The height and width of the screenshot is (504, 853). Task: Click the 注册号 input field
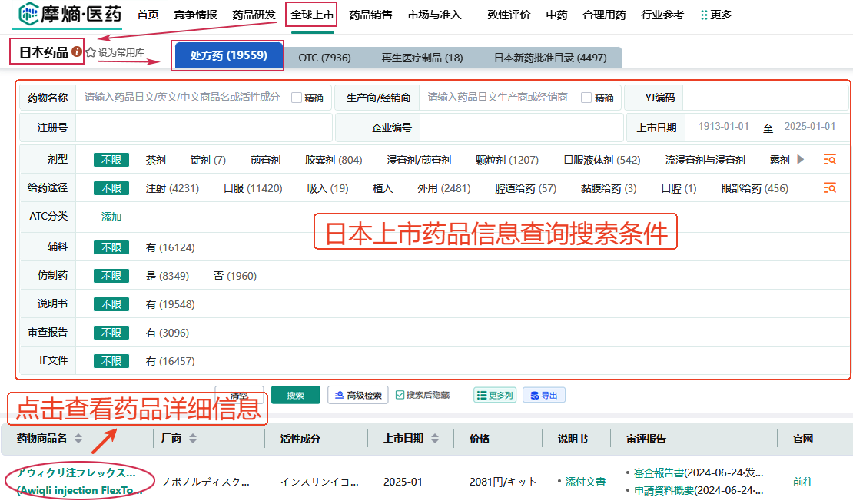coord(204,128)
